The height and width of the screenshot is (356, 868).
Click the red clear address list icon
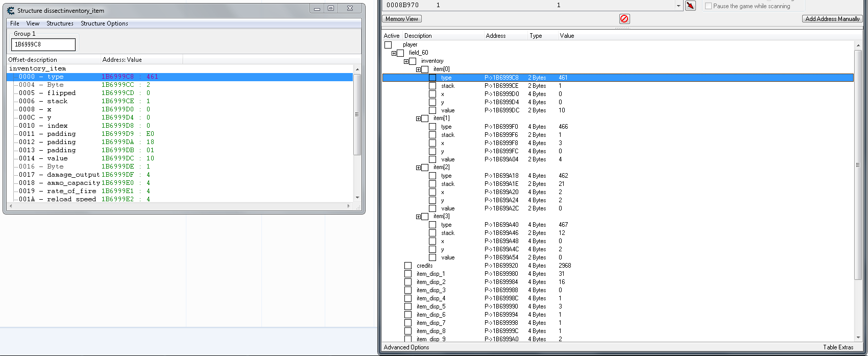pyautogui.click(x=624, y=19)
